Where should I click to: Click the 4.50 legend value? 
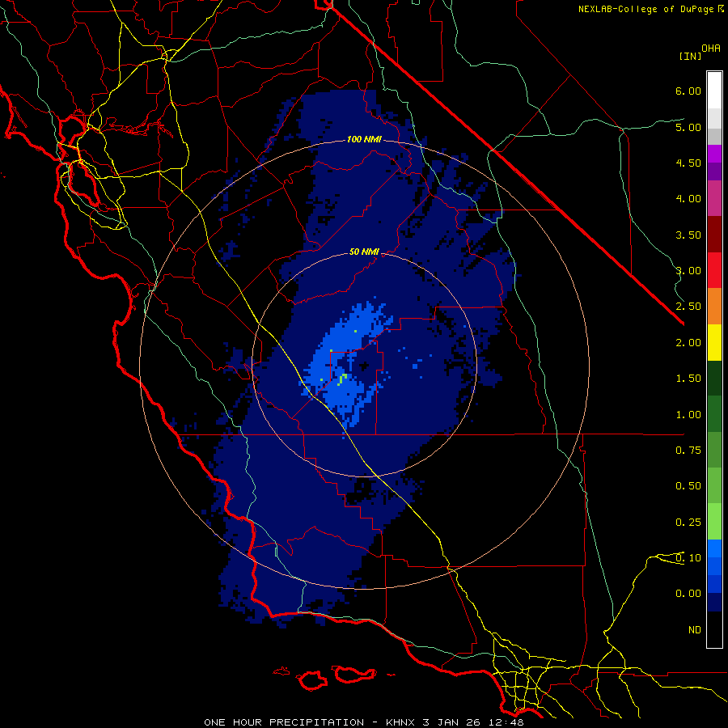click(x=688, y=163)
